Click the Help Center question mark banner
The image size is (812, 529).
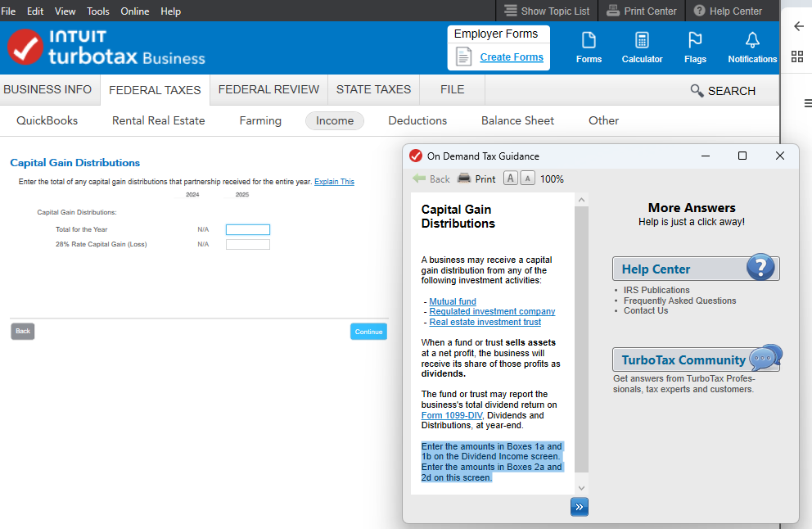tap(696, 269)
